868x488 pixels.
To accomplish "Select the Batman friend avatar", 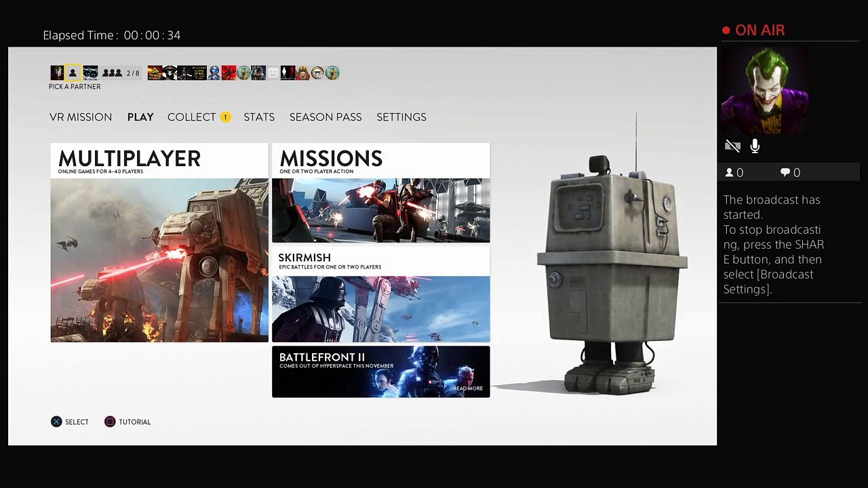I will click(184, 73).
